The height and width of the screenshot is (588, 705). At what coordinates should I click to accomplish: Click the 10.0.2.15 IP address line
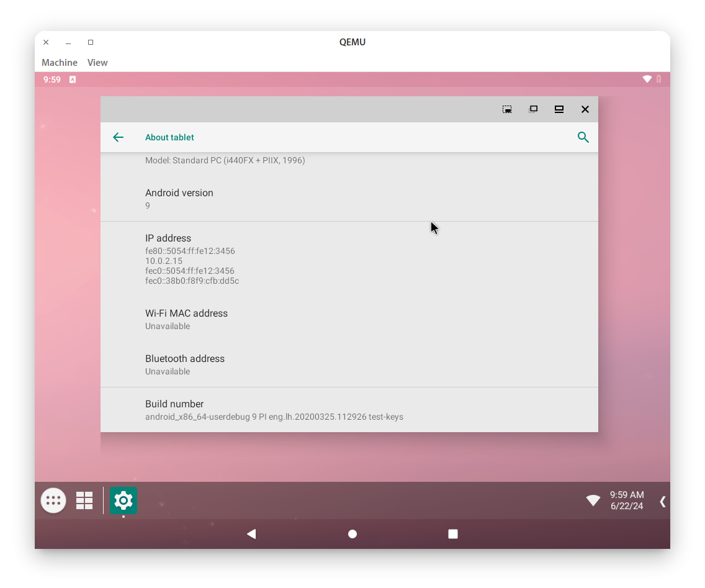click(x=164, y=261)
